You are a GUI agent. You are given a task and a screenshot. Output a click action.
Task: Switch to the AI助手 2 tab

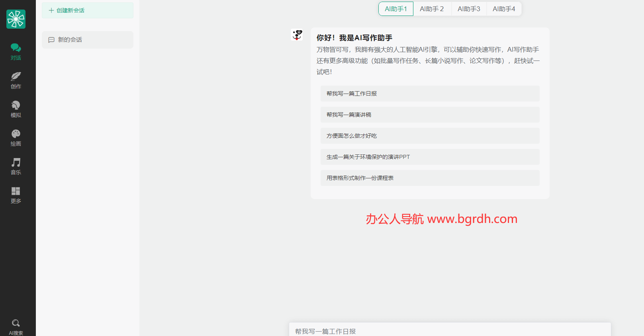[432, 9]
